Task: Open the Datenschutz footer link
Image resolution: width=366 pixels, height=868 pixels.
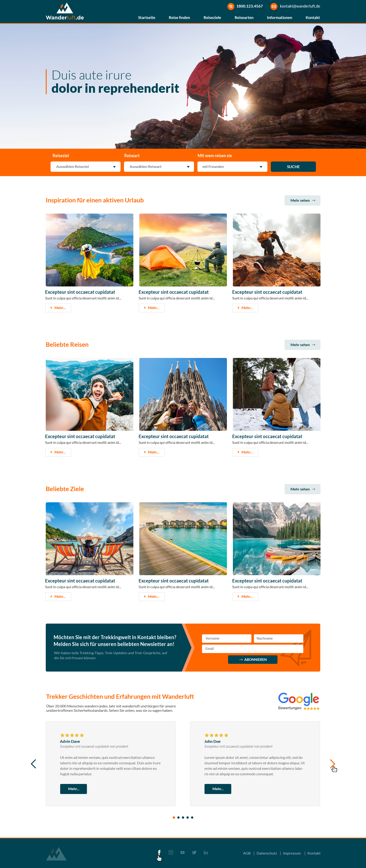Action: (x=267, y=853)
